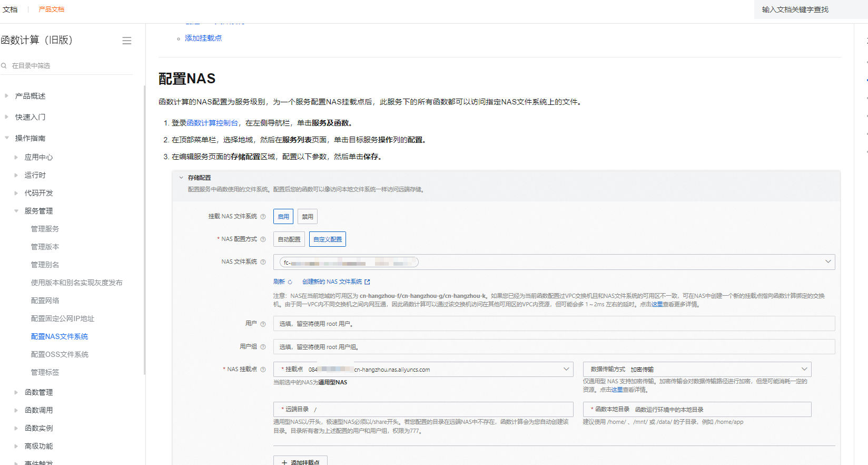Expand 函数管理 tree node

tap(16, 392)
